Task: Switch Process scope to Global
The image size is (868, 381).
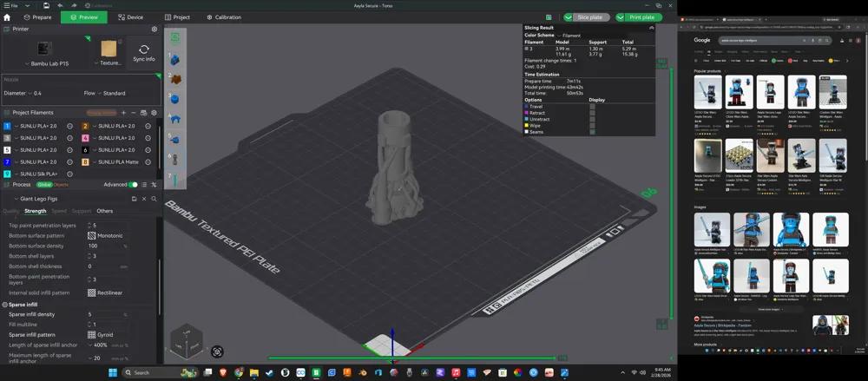Action: [44, 184]
